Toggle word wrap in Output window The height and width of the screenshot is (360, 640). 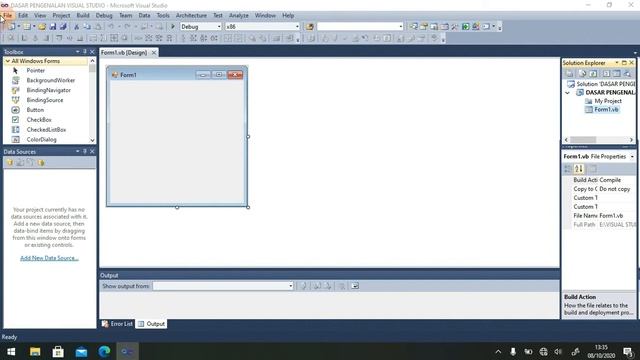tap(355, 286)
